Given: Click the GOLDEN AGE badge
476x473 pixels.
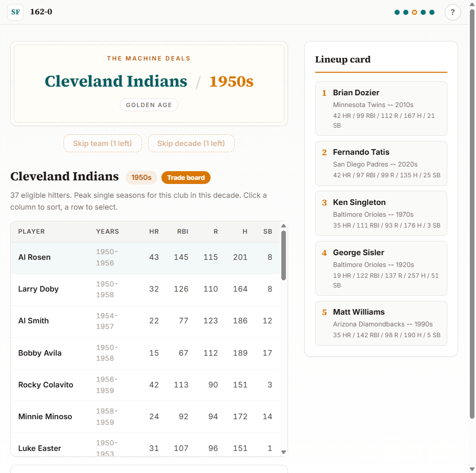Looking at the screenshot, I should click(x=149, y=105).
